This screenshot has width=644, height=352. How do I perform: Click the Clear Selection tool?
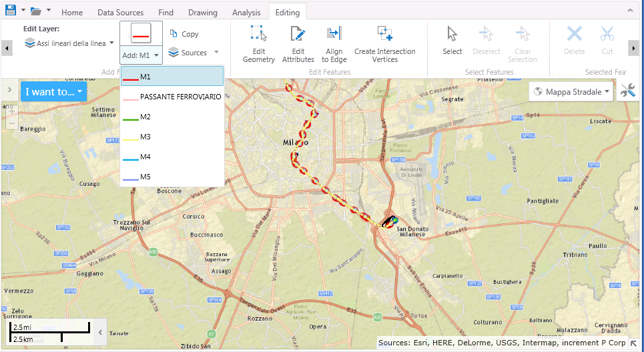[x=523, y=44]
